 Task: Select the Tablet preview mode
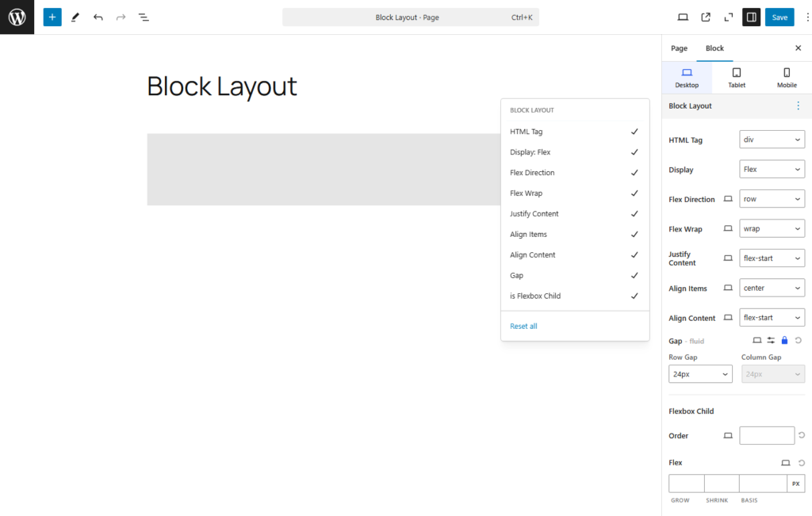click(x=736, y=77)
